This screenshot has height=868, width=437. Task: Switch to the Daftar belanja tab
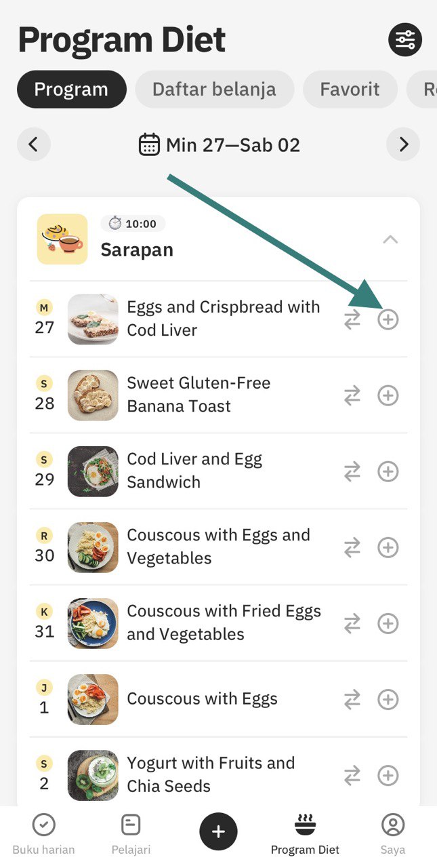click(x=214, y=90)
